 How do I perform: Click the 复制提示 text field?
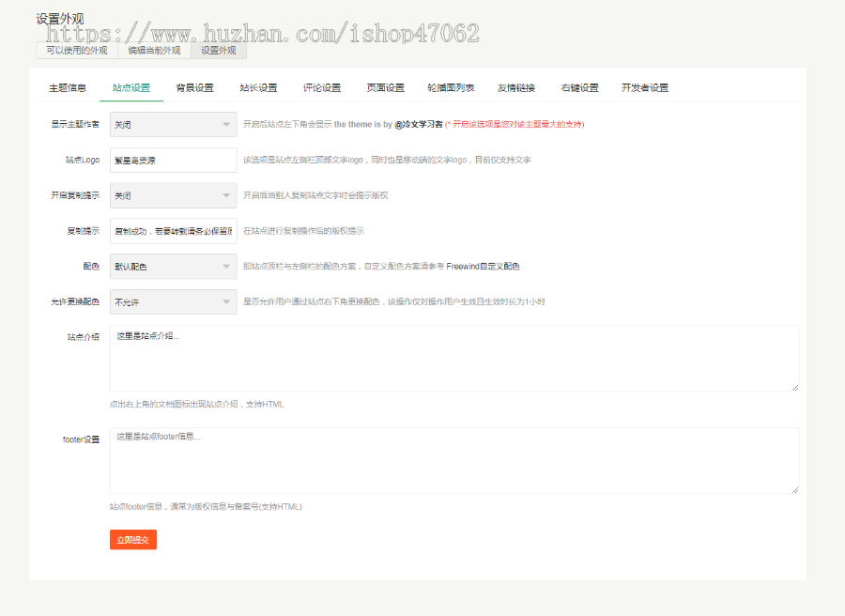[174, 231]
